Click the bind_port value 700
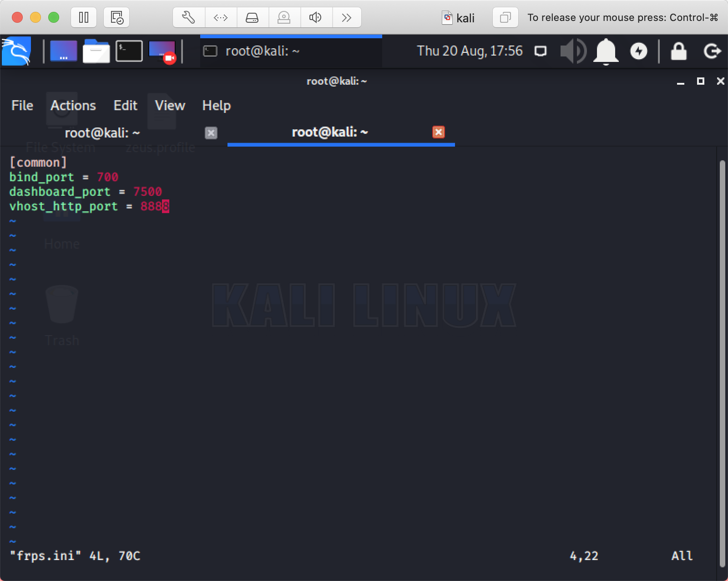This screenshot has width=728, height=581. (x=107, y=177)
